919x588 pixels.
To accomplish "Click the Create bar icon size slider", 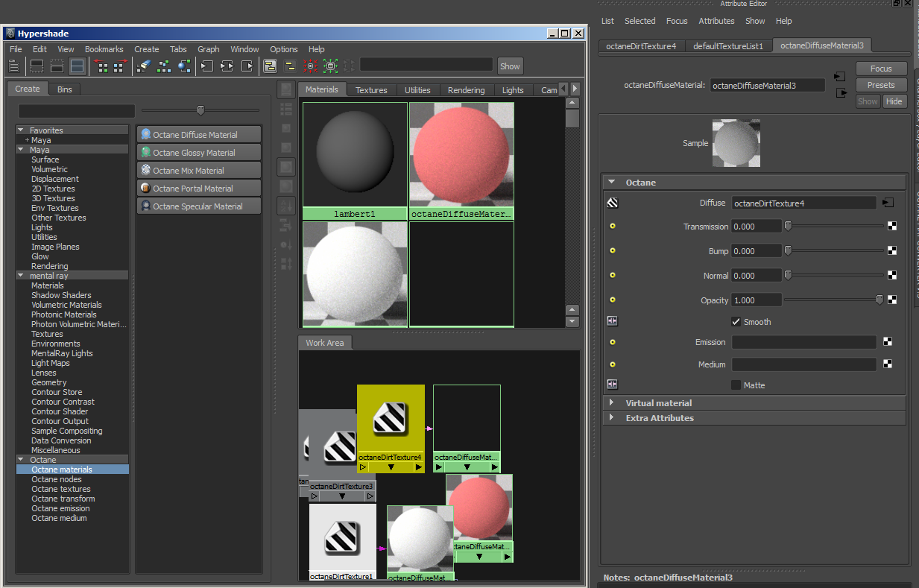I will (200, 110).
